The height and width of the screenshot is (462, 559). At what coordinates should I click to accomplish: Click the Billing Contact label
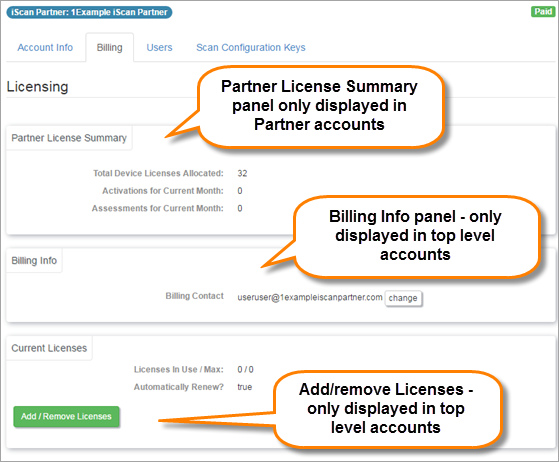pyautogui.click(x=195, y=296)
